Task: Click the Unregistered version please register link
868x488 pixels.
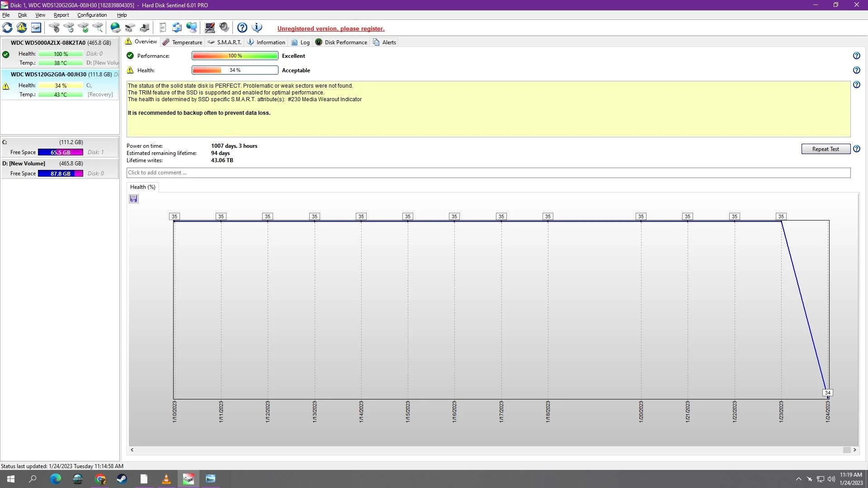Action: coord(331,28)
